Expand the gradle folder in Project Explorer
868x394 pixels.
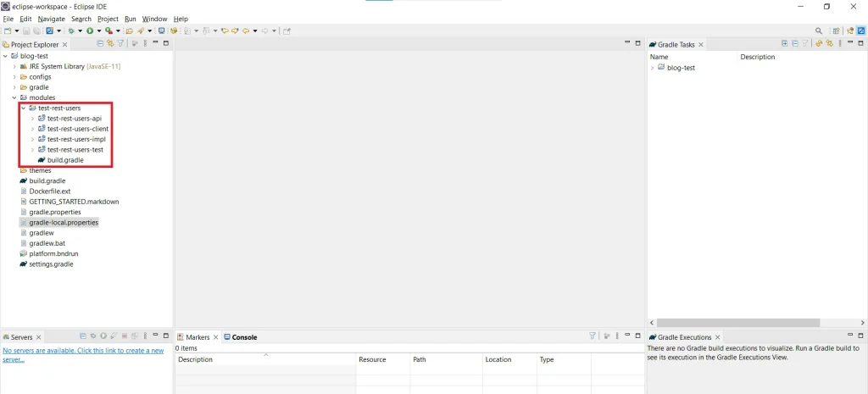[15, 87]
